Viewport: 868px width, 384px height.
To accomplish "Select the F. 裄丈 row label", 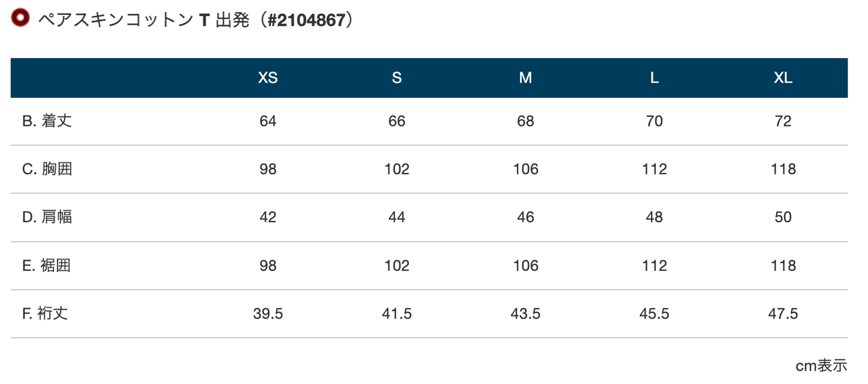I will 45,313.
